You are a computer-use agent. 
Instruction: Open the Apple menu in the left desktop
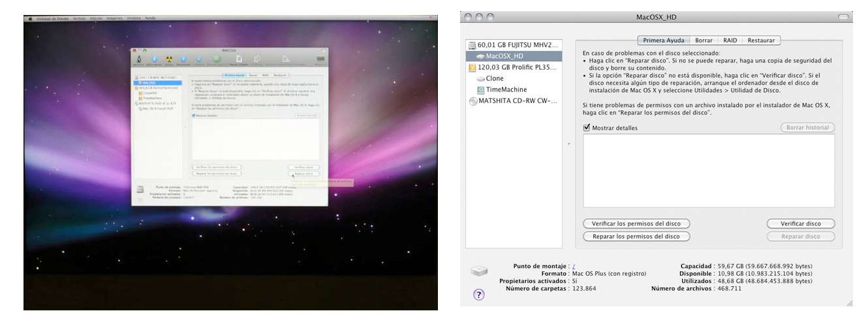(x=30, y=19)
